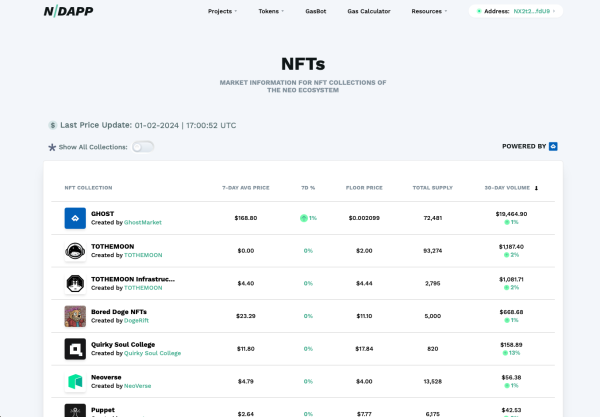Click the $0.002099 floor price cell
Screen dimensions: 600x417
click(x=364, y=218)
